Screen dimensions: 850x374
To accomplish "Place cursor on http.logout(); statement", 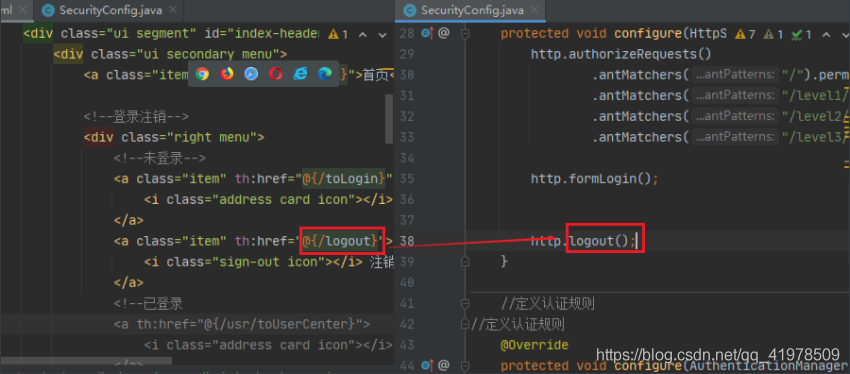I will [x=583, y=241].
